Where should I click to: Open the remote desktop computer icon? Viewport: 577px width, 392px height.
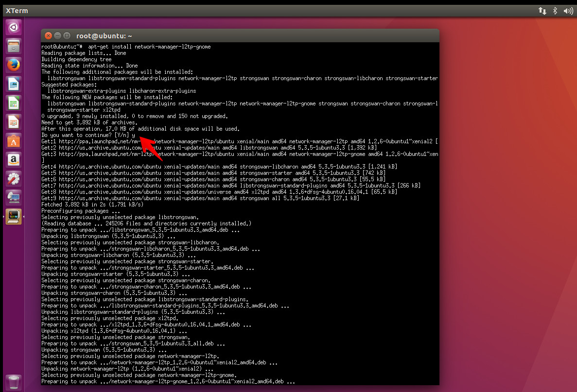(x=14, y=198)
